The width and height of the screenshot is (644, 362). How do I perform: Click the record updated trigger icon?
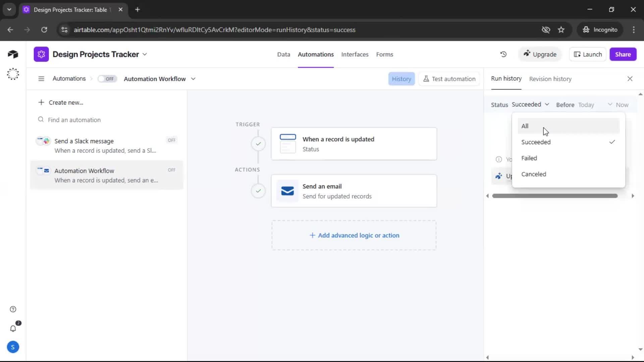[287, 143]
